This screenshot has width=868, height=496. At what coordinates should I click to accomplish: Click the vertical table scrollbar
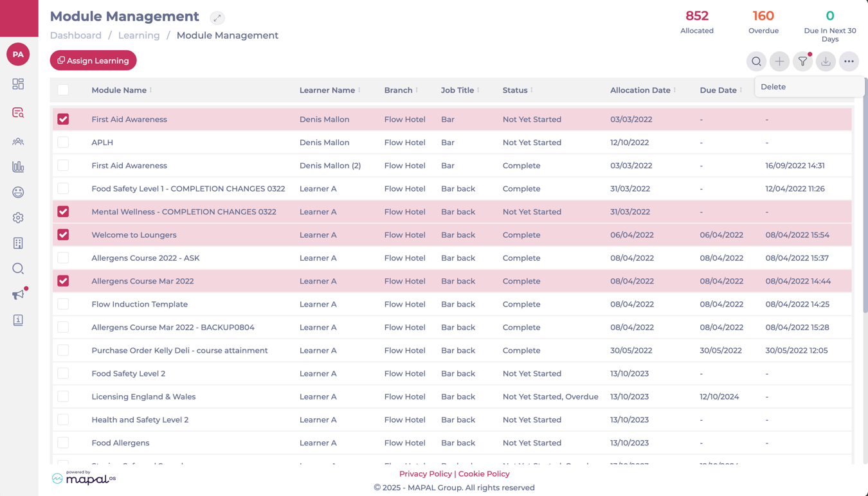(x=865, y=196)
